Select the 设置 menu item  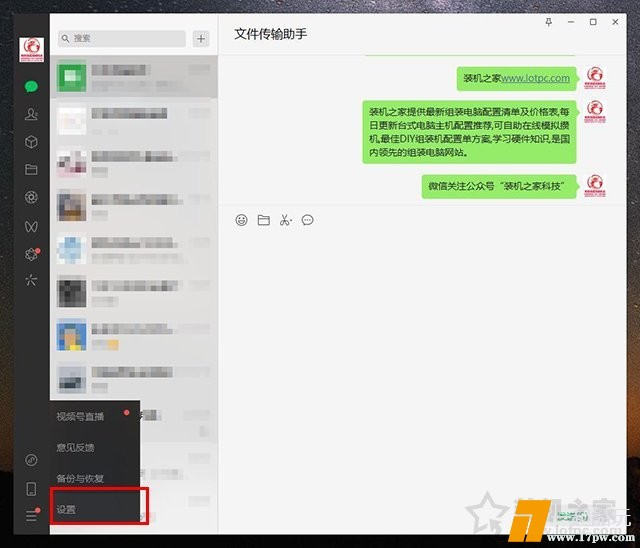(95, 509)
